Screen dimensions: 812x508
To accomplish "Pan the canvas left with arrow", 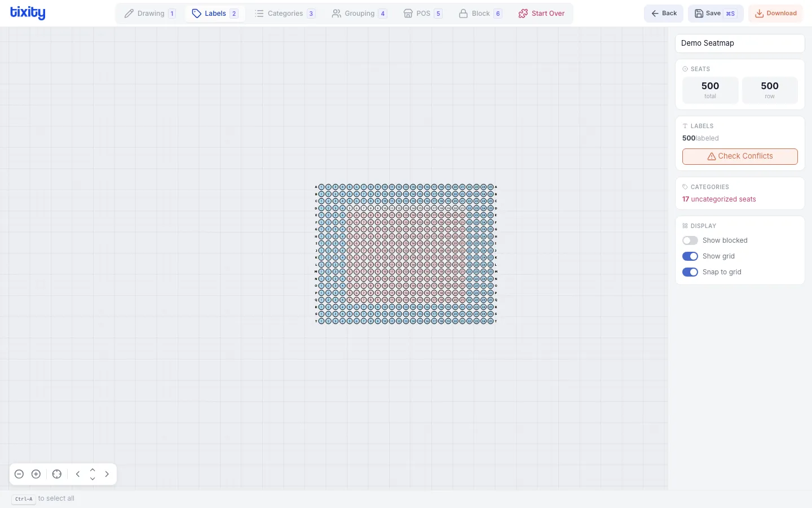I will [x=78, y=474].
